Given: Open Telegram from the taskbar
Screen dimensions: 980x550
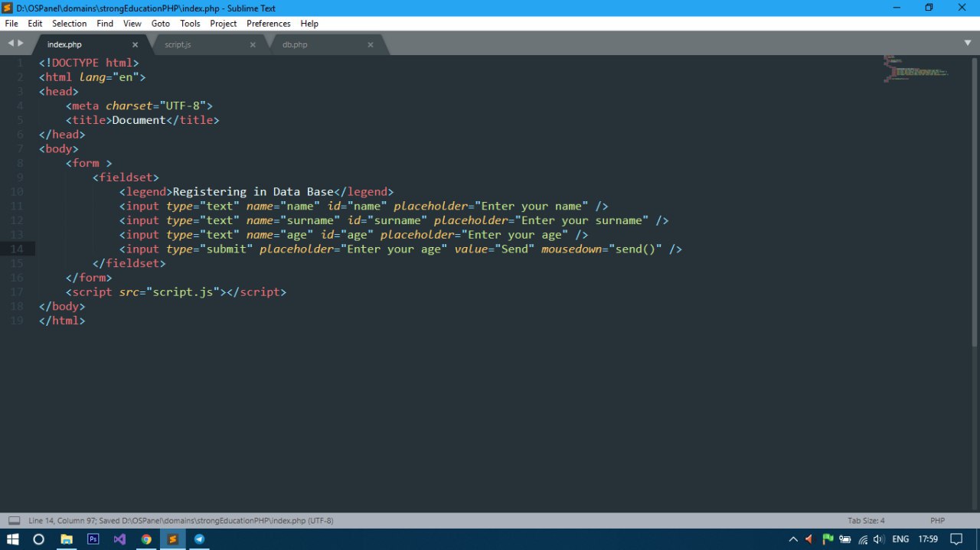Looking at the screenshot, I should click(x=199, y=539).
